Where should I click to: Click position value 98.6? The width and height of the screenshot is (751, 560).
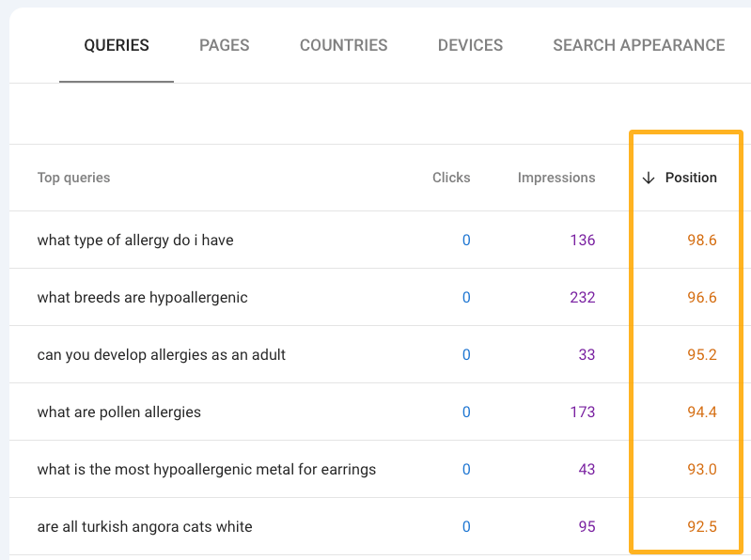(702, 240)
